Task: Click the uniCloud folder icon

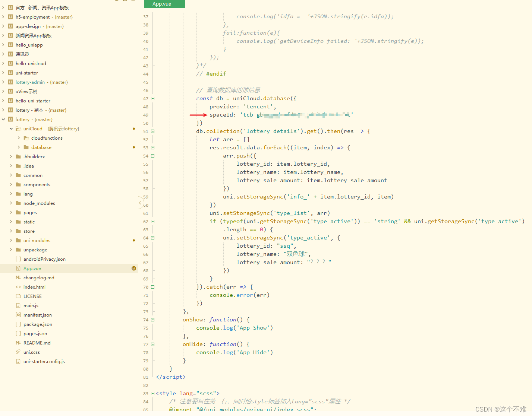Action: pyautogui.click(x=18, y=128)
